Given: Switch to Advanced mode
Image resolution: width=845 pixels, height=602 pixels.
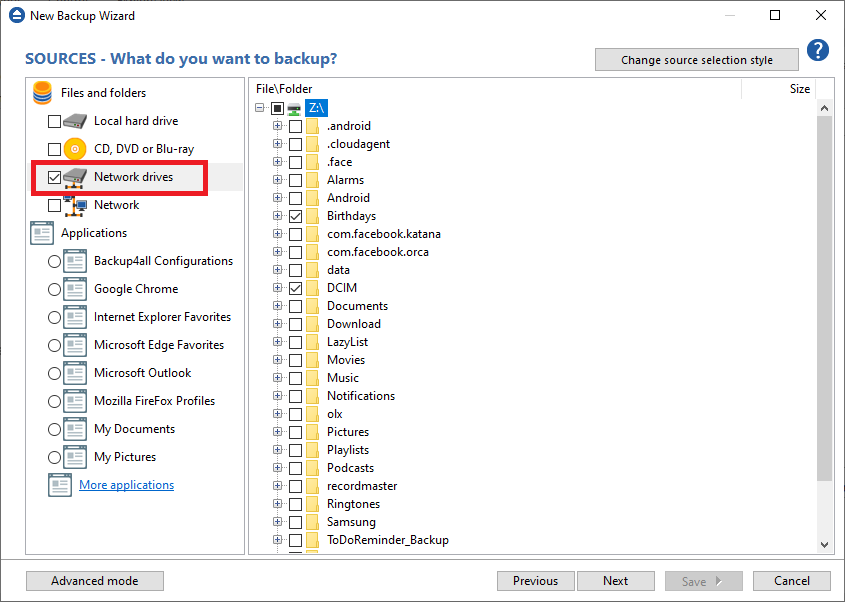Looking at the screenshot, I should click(x=95, y=581).
